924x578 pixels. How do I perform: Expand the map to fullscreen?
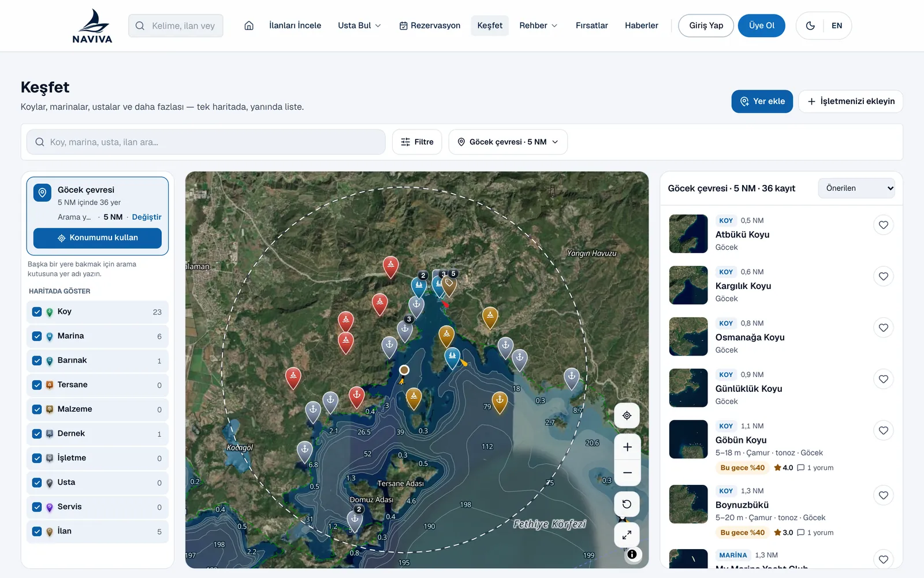pyautogui.click(x=627, y=535)
